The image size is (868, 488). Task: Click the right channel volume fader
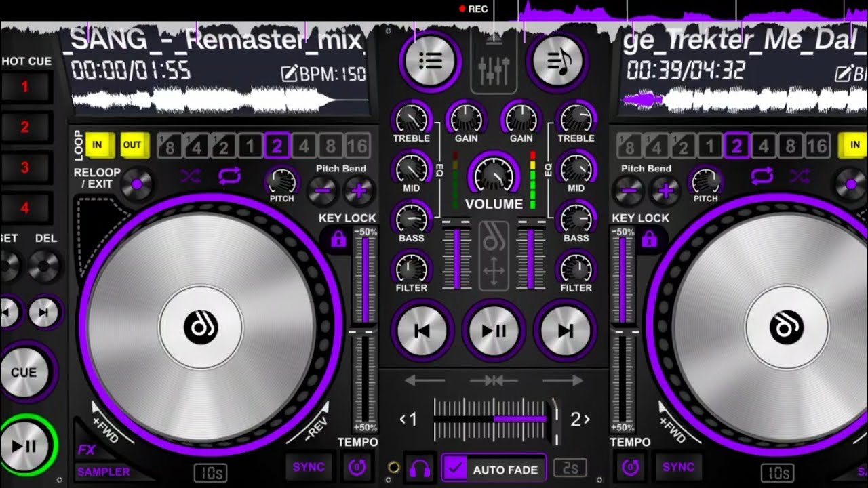pos(531,257)
